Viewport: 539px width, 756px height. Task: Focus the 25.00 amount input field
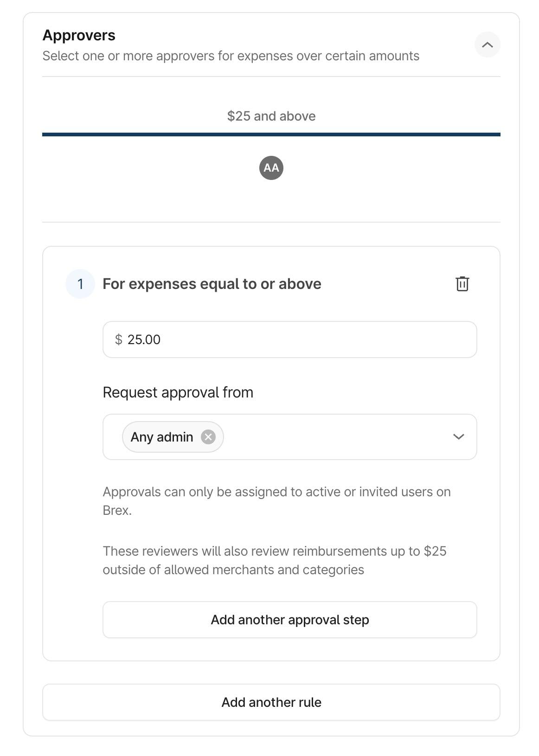coord(297,340)
